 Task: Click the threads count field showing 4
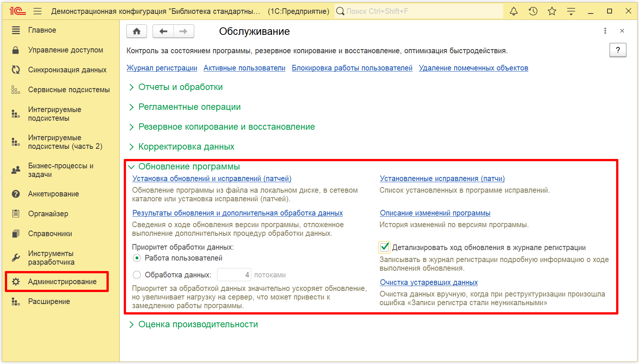[x=234, y=275]
